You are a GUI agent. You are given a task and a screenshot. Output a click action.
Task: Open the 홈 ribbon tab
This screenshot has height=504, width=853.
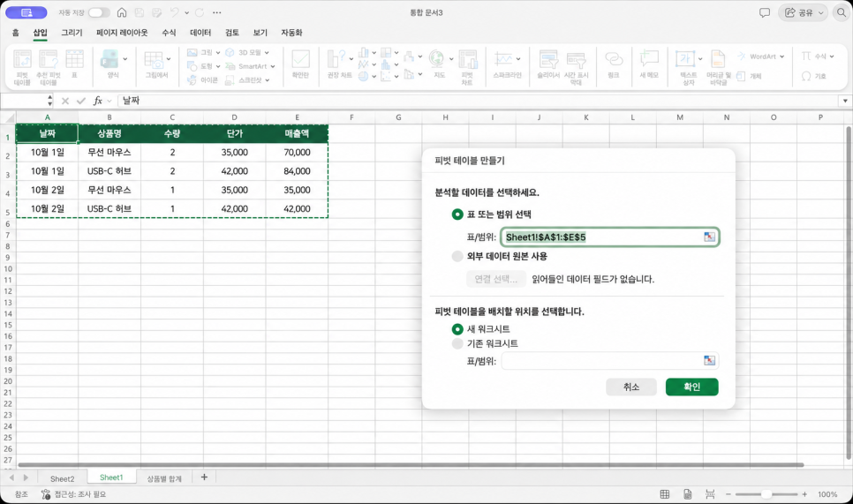point(16,33)
